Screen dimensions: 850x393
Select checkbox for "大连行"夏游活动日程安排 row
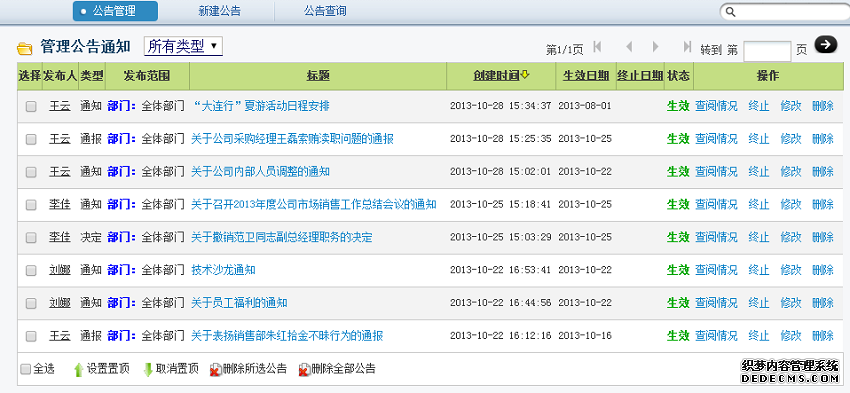click(31, 107)
